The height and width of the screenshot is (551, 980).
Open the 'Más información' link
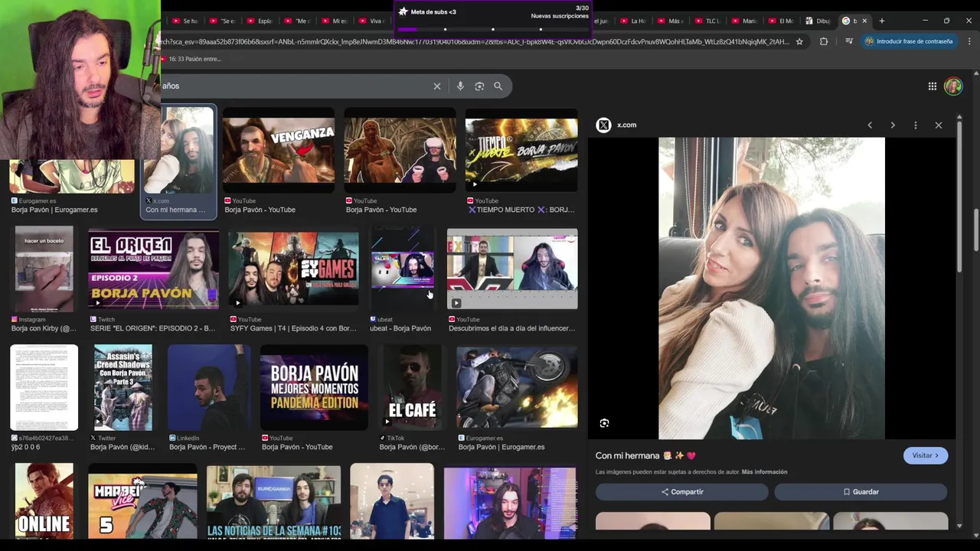[x=764, y=472]
